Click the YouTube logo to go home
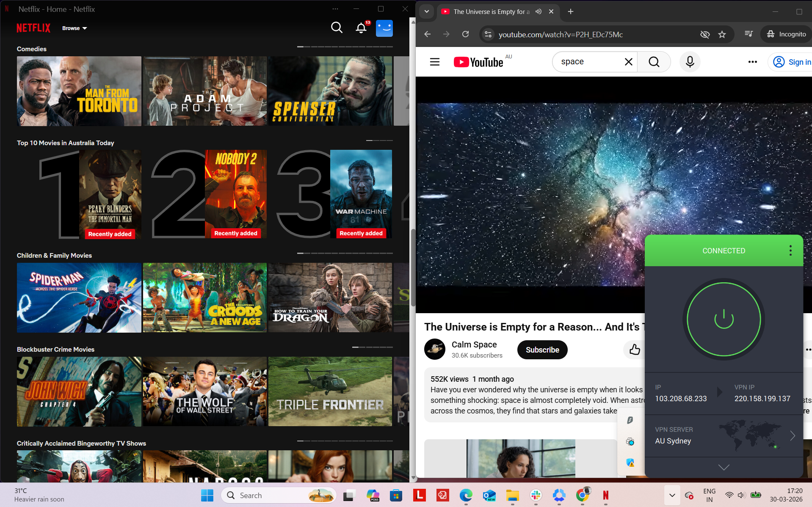 (479, 62)
